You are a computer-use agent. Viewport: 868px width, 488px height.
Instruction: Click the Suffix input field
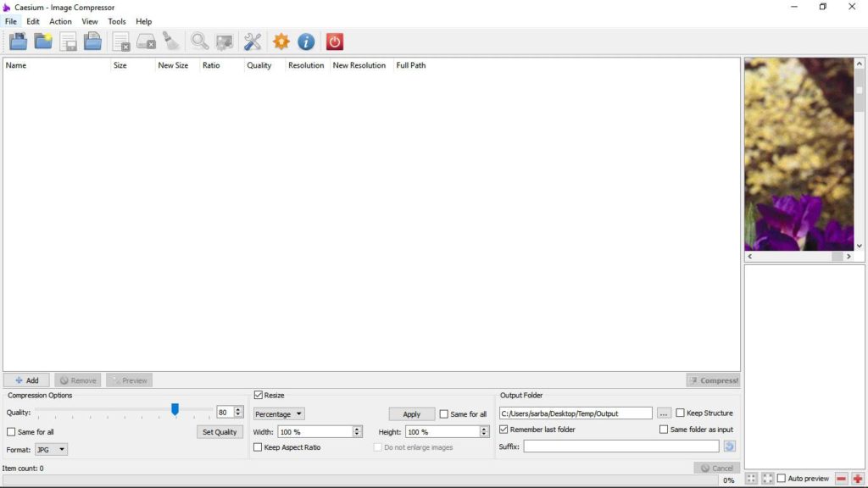pos(621,446)
